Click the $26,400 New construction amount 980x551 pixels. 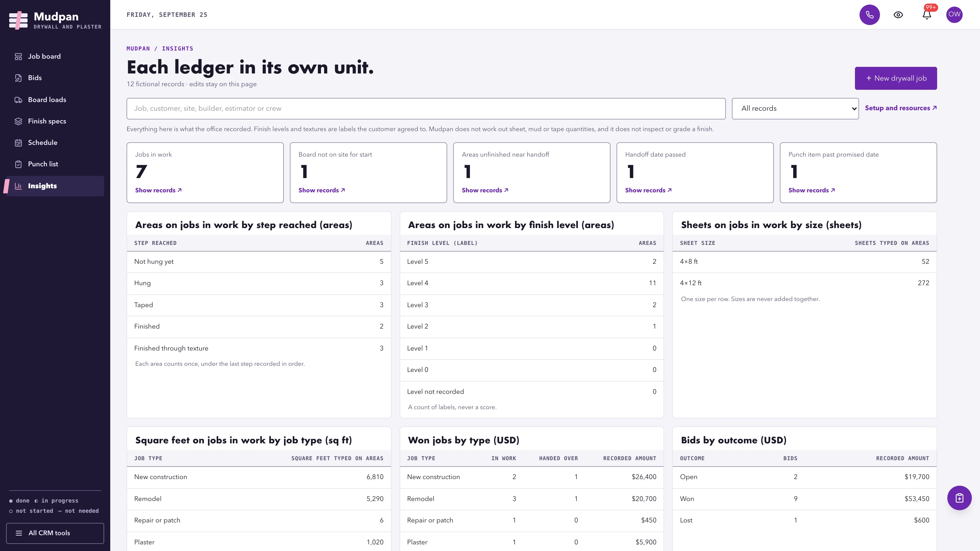pos(644,477)
